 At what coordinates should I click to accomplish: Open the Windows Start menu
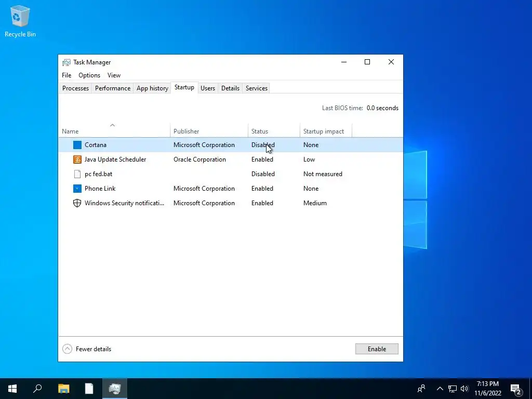pos(12,389)
